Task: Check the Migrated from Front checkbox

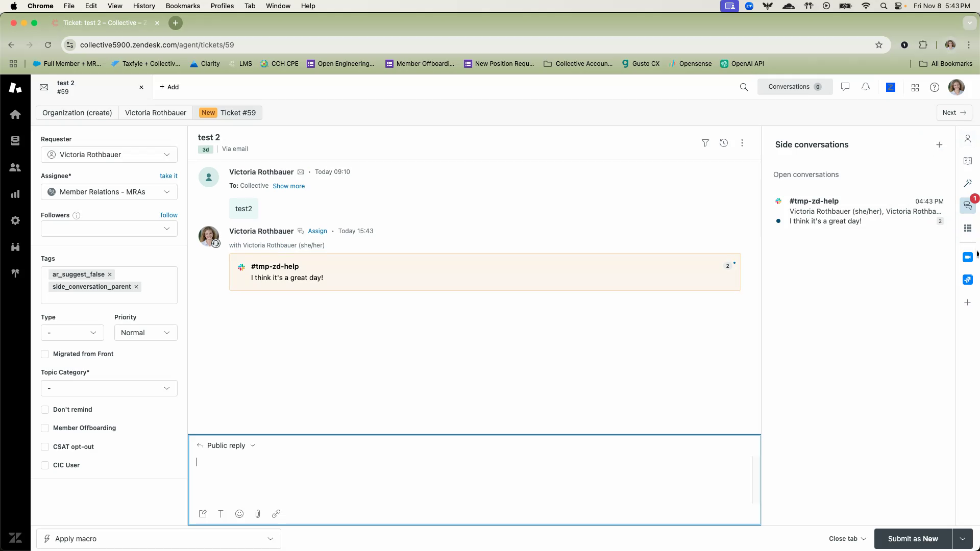Action: [45, 354]
